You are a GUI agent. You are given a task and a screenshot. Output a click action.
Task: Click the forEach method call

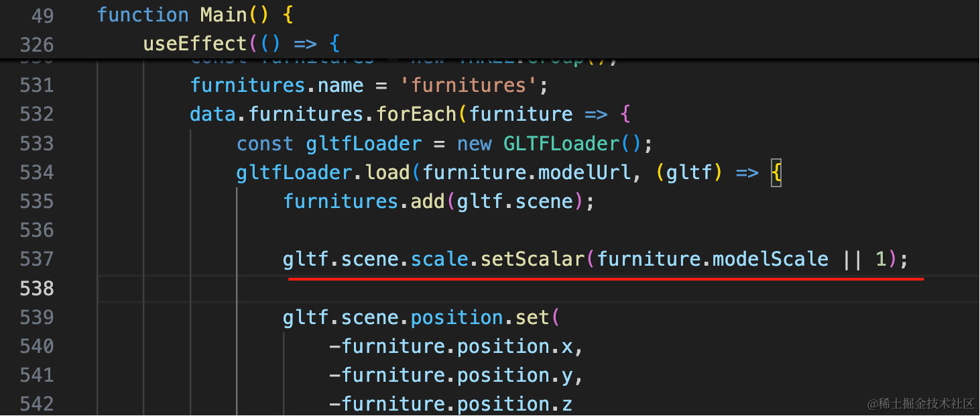click(x=416, y=115)
